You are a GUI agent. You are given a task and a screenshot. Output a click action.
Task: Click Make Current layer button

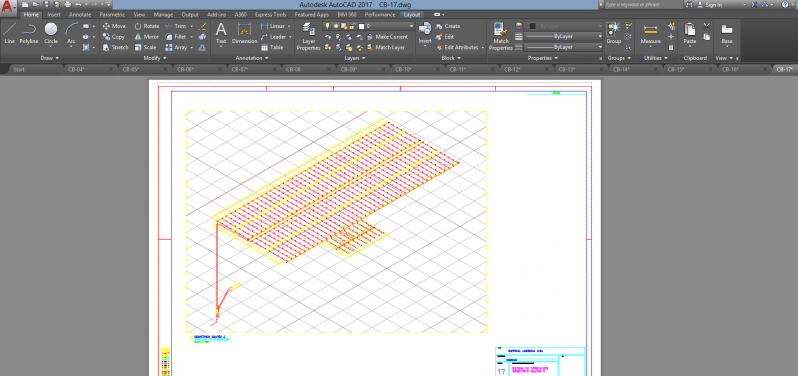click(x=387, y=37)
